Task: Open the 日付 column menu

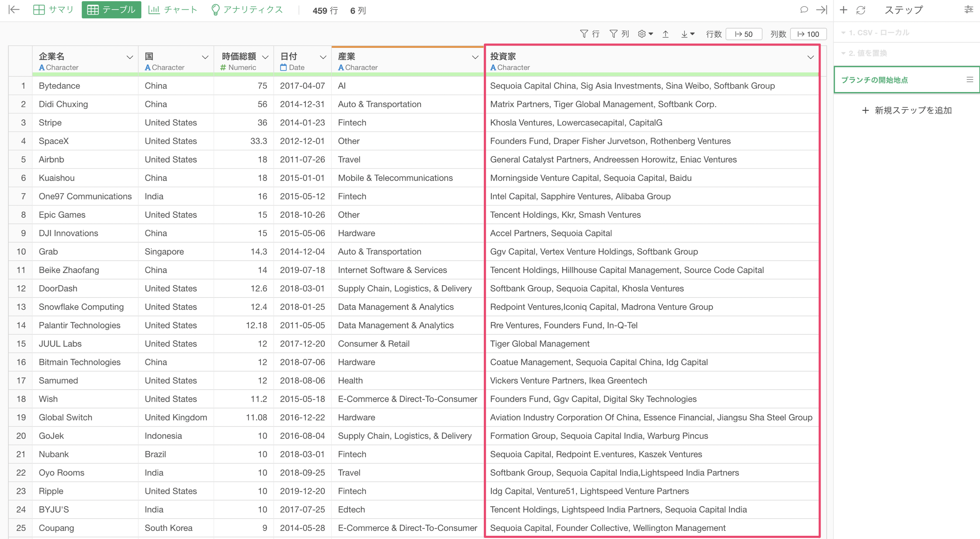Action: [x=323, y=57]
